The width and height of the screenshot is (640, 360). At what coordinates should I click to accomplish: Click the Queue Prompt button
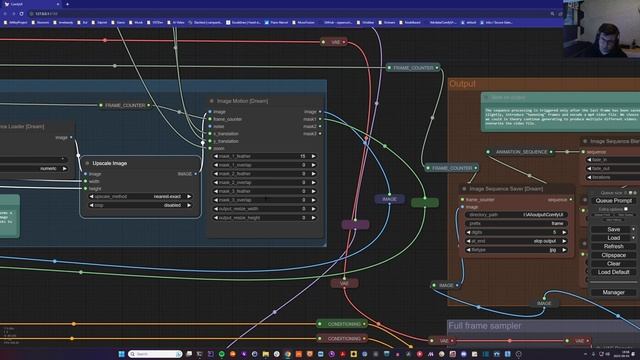click(x=613, y=200)
